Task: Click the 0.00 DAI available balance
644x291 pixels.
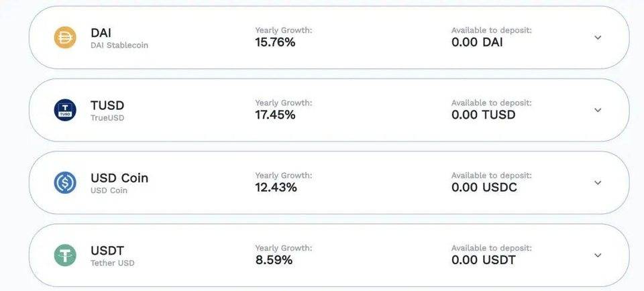Action: [x=477, y=42]
